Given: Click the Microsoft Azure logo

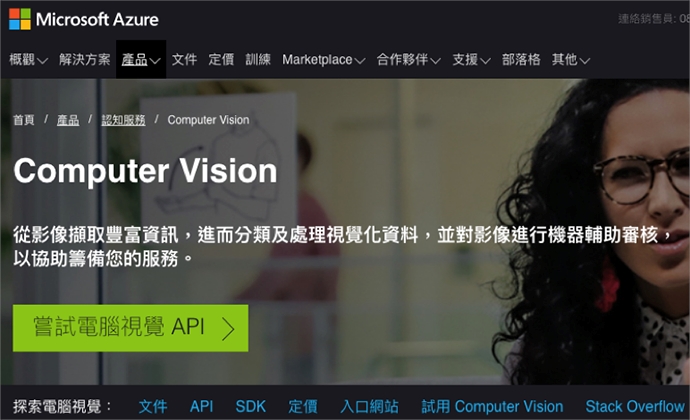Looking at the screenshot, I should 84,19.
